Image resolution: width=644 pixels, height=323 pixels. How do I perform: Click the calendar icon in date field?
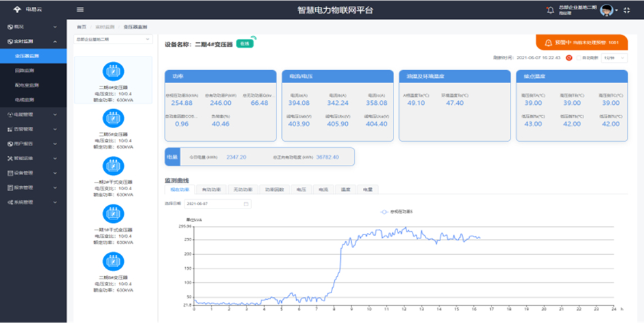point(246,204)
